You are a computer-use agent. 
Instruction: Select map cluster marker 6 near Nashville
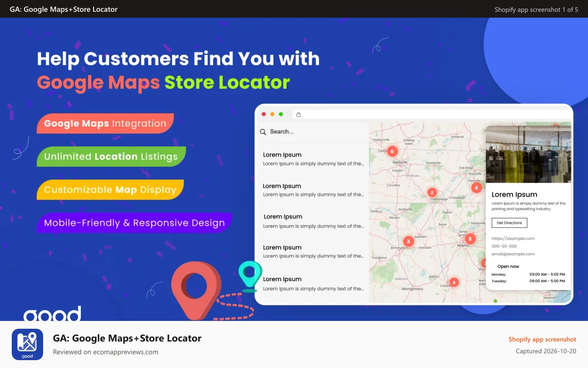coord(392,151)
